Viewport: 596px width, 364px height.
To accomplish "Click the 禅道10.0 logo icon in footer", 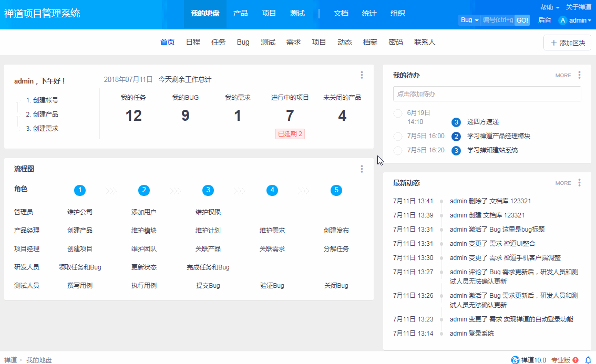I will click(515, 360).
